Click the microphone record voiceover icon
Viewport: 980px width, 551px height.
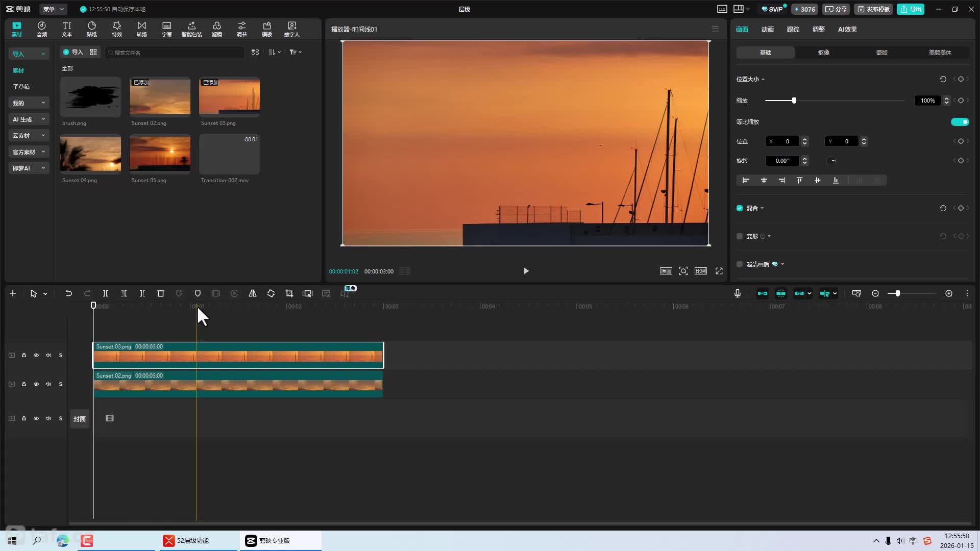[x=738, y=293]
